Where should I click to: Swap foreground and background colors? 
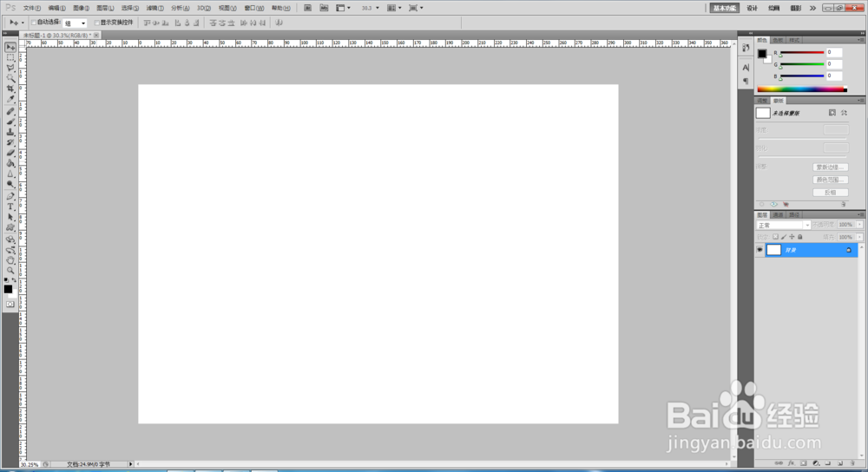[15, 280]
